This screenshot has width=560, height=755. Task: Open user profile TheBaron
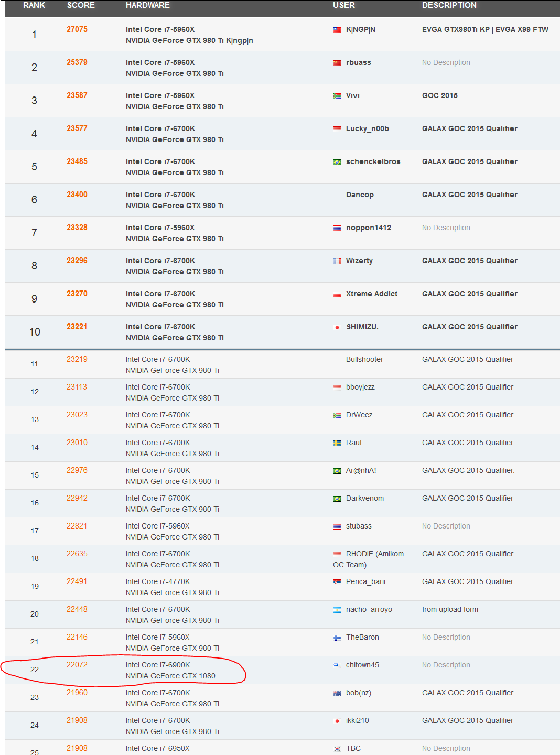click(x=362, y=637)
